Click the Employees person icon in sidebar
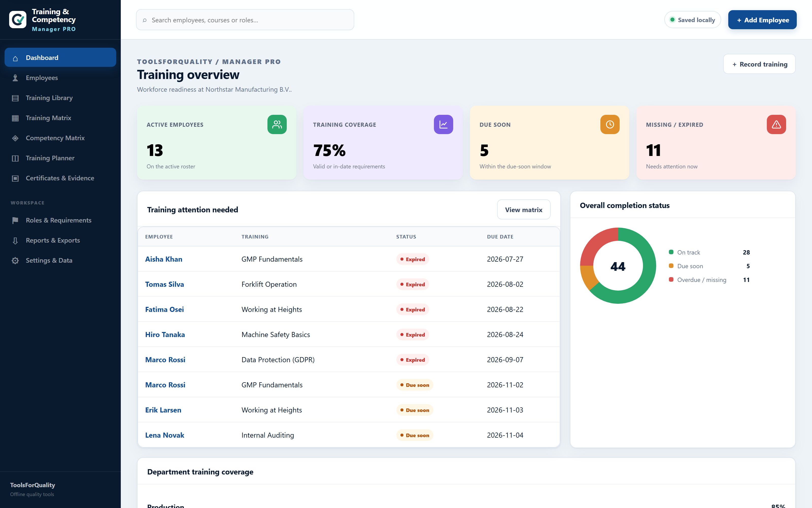The image size is (812, 508). (15, 78)
